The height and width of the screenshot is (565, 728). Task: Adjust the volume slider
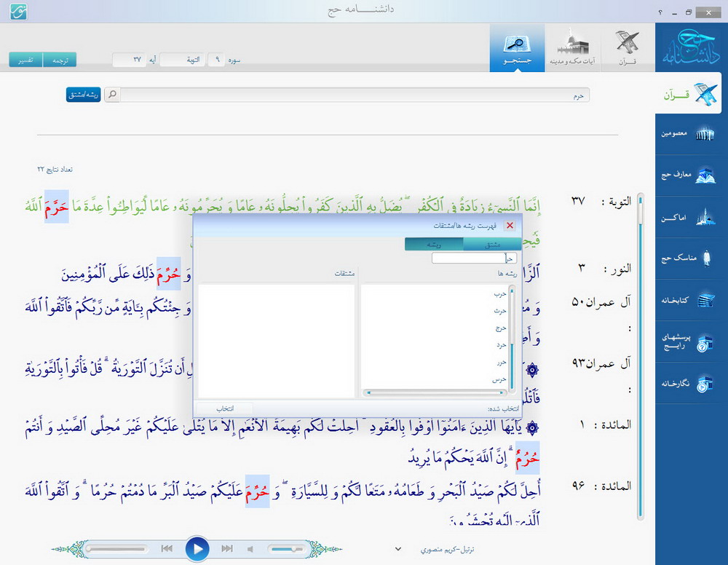pos(286,549)
